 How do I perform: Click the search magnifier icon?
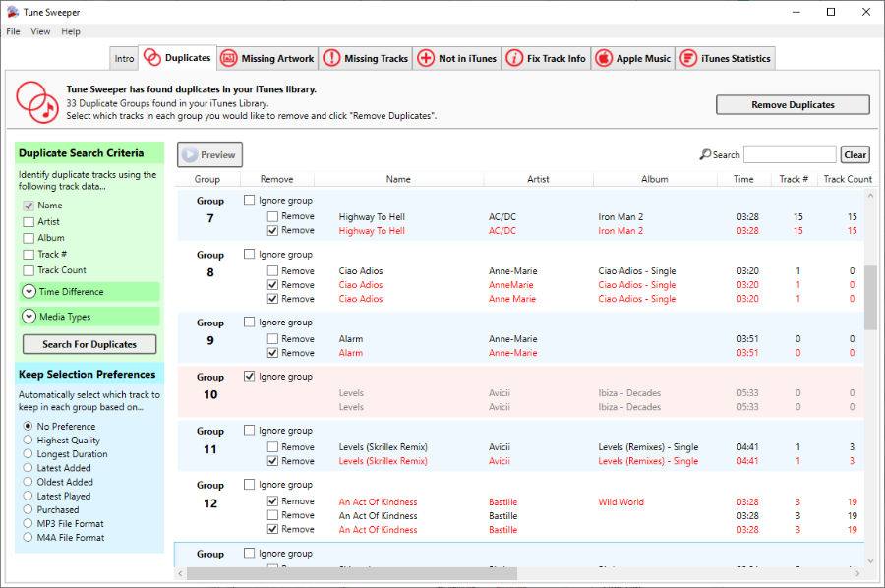(x=705, y=154)
